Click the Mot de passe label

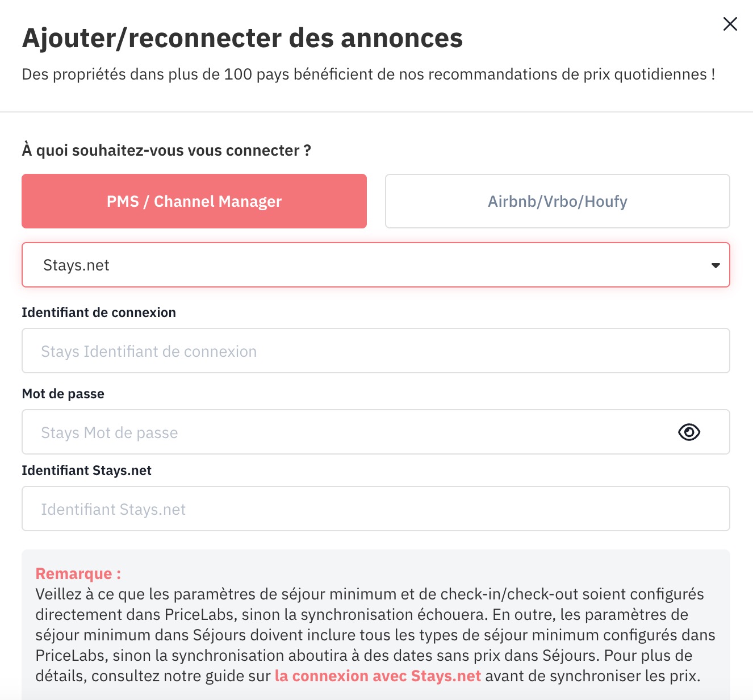click(63, 394)
